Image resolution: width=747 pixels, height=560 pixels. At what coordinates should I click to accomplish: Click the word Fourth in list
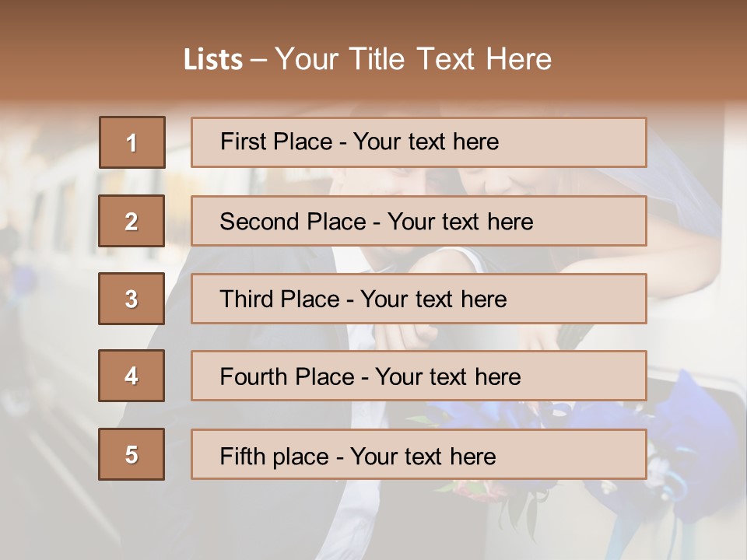coord(254,376)
